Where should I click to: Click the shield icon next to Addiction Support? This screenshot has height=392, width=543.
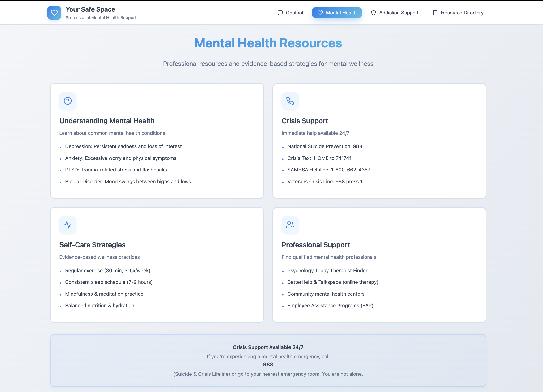point(373,13)
